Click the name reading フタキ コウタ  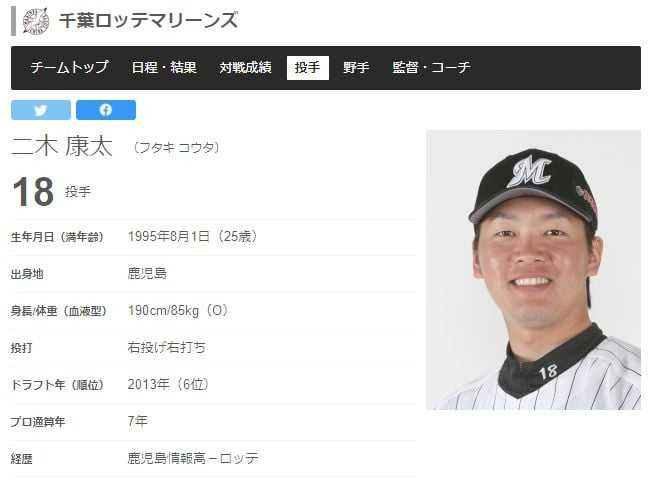coord(176,148)
